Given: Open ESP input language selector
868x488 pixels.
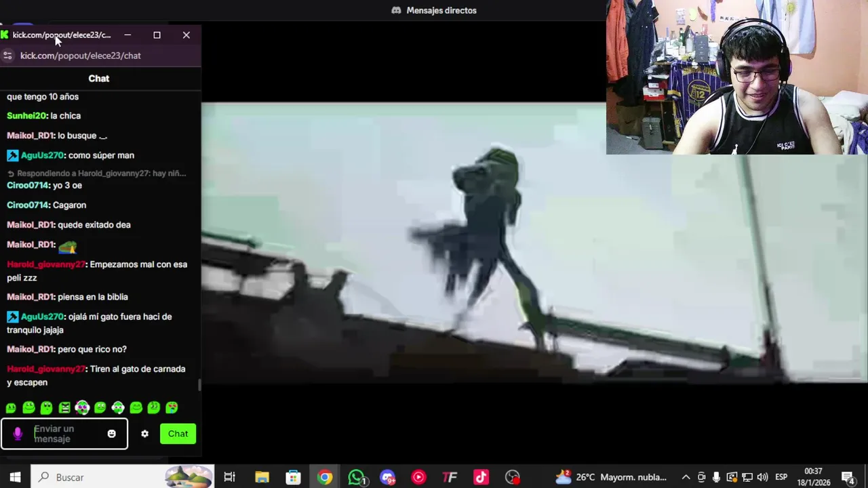Looking at the screenshot, I should [x=781, y=477].
